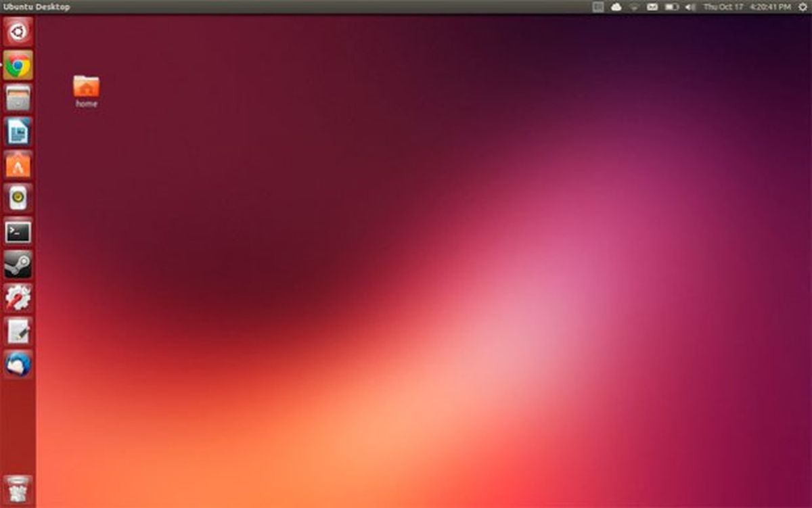Click the Ubuntu Desktop menu label
The image size is (812, 508).
pyautogui.click(x=37, y=7)
